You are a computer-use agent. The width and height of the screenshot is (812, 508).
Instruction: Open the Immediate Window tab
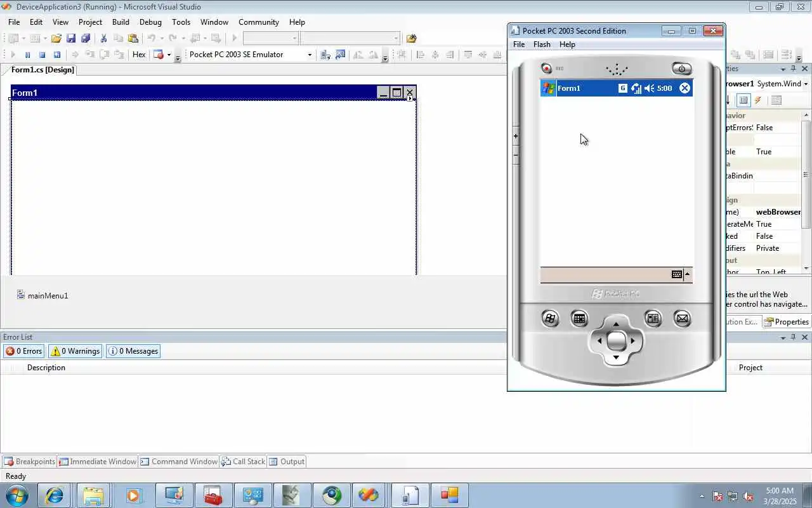coord(97,462)
